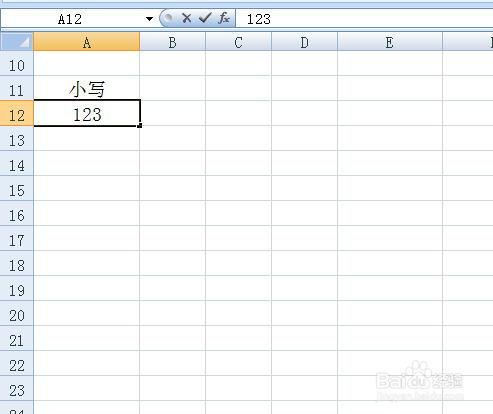Image resolution: width=493 pixels, height=414 pixels.
Task: Select the row 13 header
Action: 17,138
